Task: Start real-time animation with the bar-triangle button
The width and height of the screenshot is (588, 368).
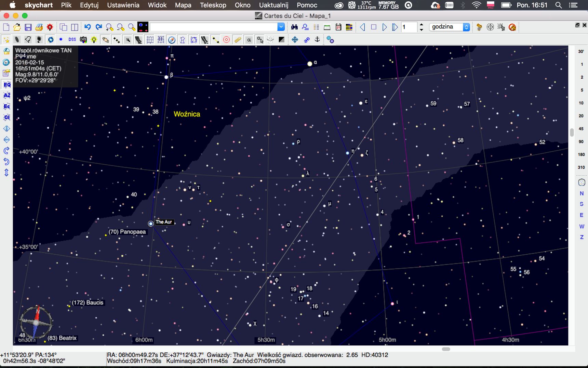Action: [x=395, y=27]
